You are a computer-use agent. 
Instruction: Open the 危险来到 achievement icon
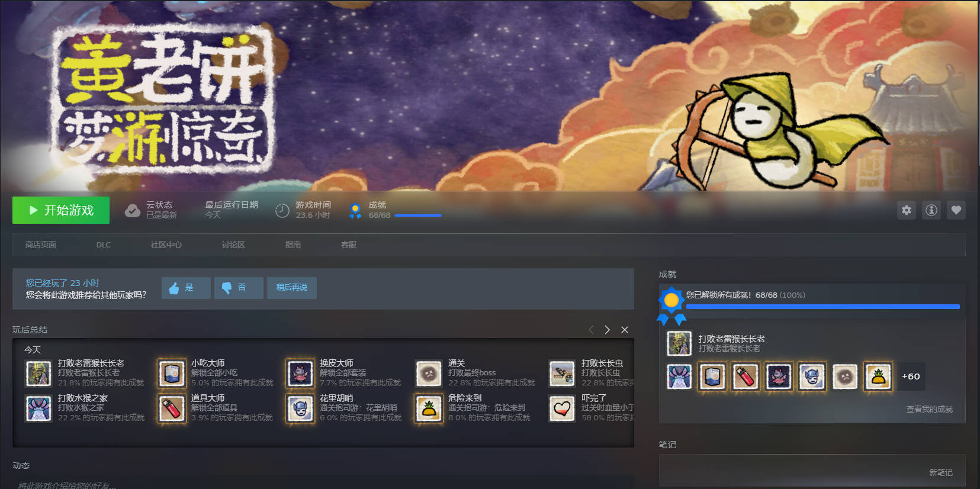429,408
